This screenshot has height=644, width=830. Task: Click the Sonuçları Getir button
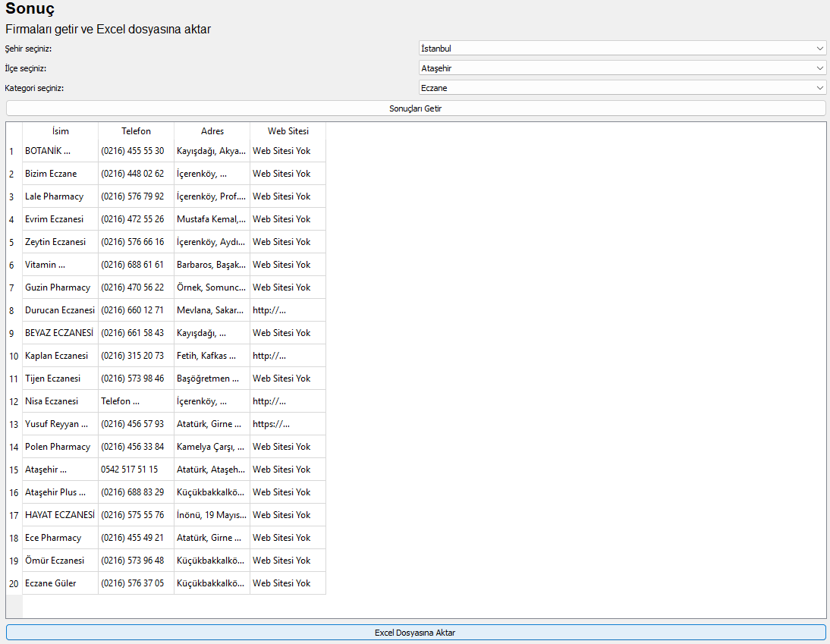click(416, 108)
